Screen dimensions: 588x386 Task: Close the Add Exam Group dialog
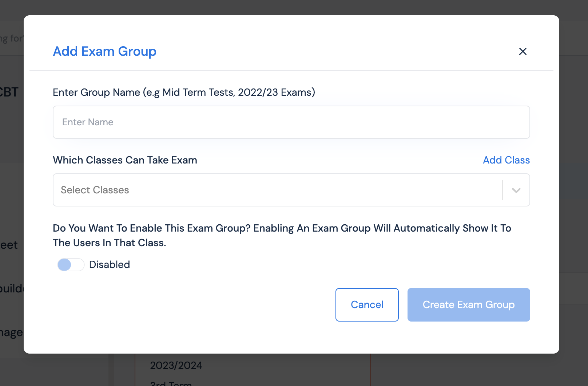coord(523,51)
